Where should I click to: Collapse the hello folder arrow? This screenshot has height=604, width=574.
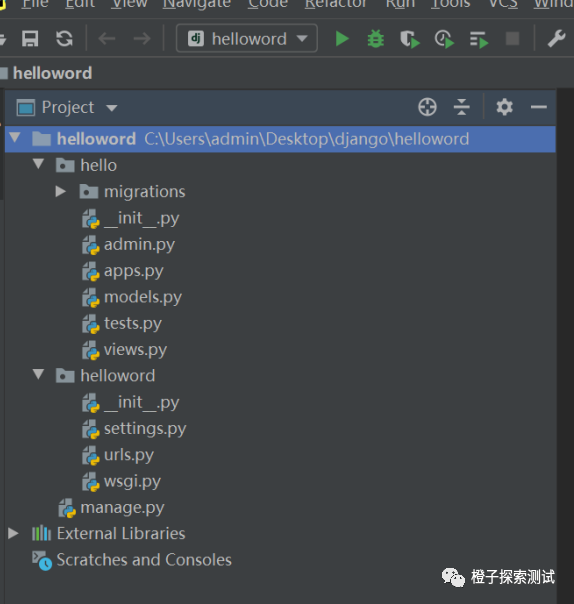click(38, 164)
